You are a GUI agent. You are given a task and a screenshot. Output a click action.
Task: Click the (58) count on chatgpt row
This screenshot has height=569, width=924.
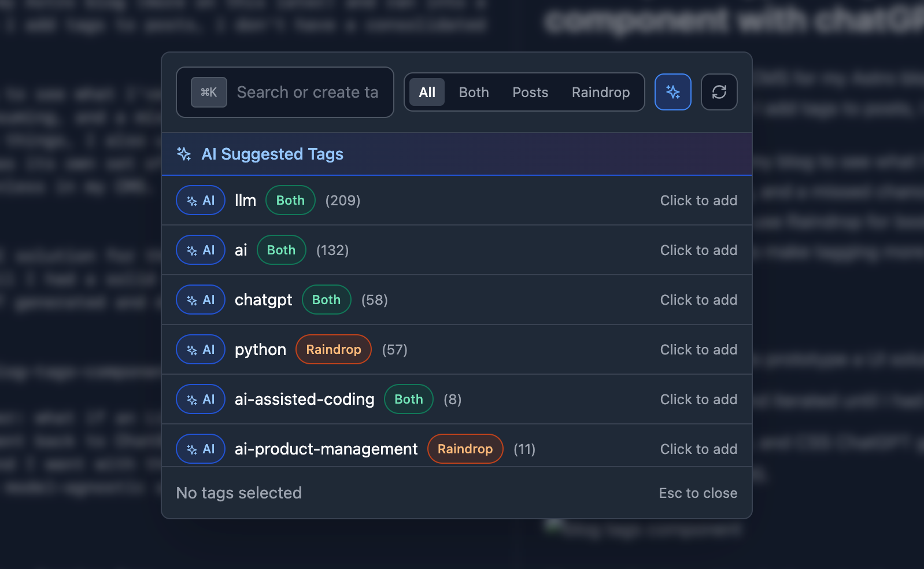pyautogui.click(x=375, y=300)
